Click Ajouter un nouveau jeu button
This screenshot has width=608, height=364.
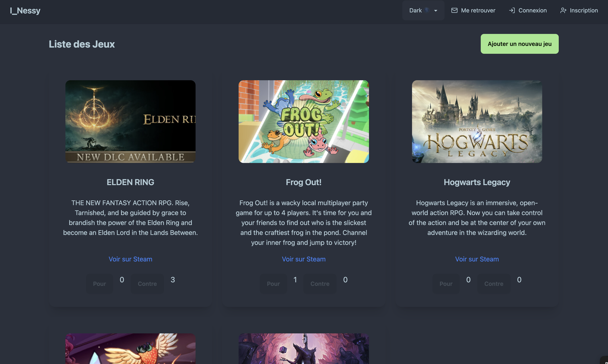[x=519, y=44]
